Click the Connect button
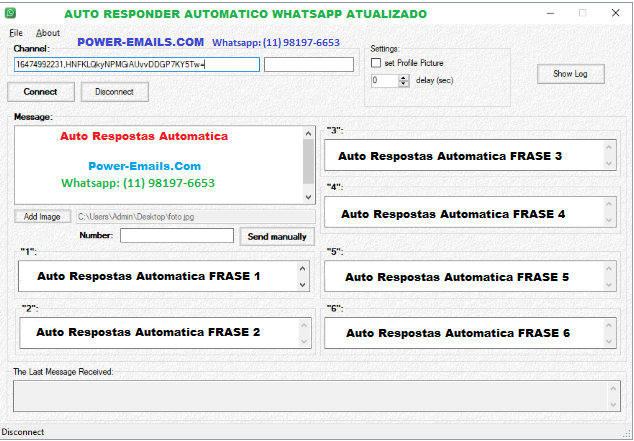634x441 pixels. [41, 92]
